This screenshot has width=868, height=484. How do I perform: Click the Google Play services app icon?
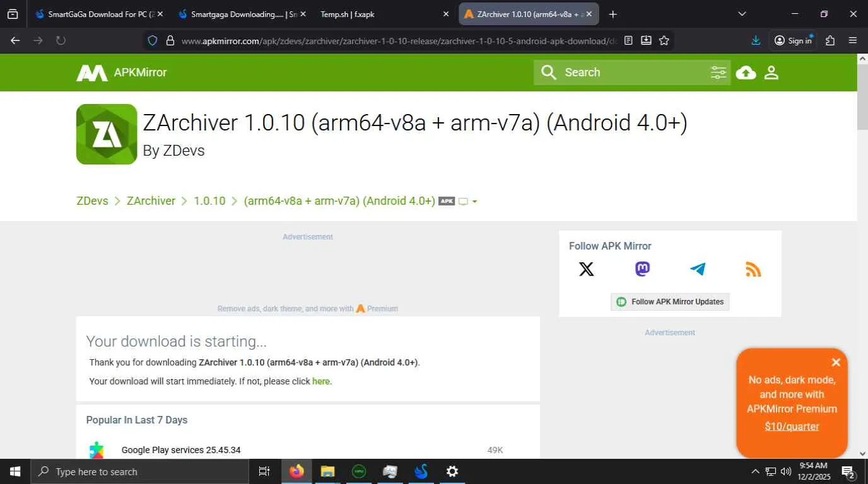pyautogui.click(x=97, y=450)
